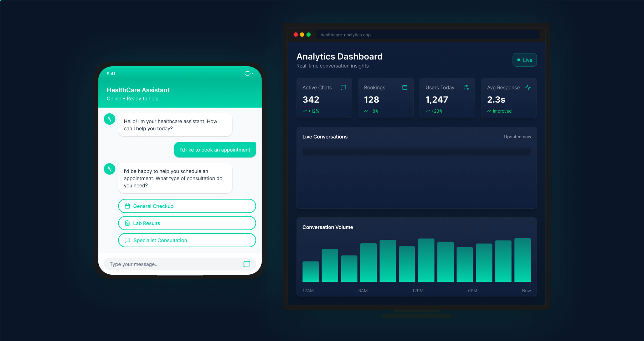Choose the General Checkup option
The width and height of the screenshot is (644, 341).
coord(187,206)
